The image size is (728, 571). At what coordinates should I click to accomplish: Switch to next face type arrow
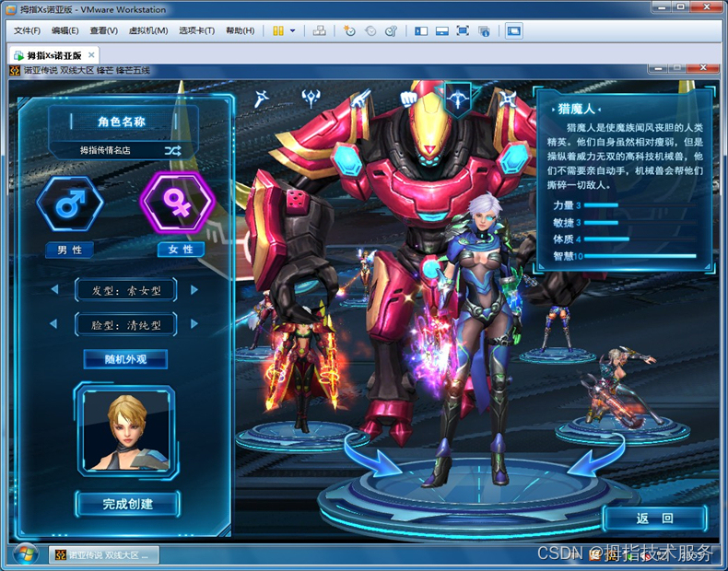194,324
